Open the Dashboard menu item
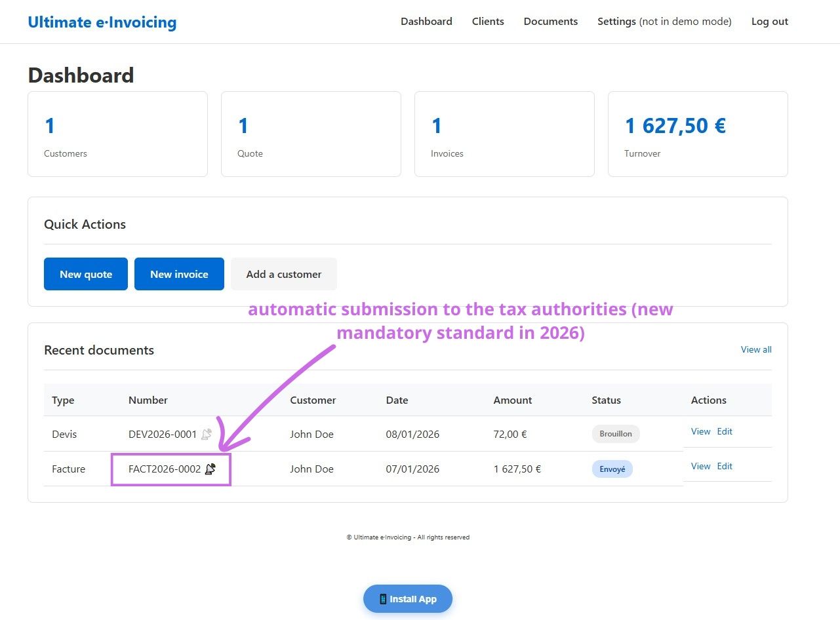 coord(426,22)
